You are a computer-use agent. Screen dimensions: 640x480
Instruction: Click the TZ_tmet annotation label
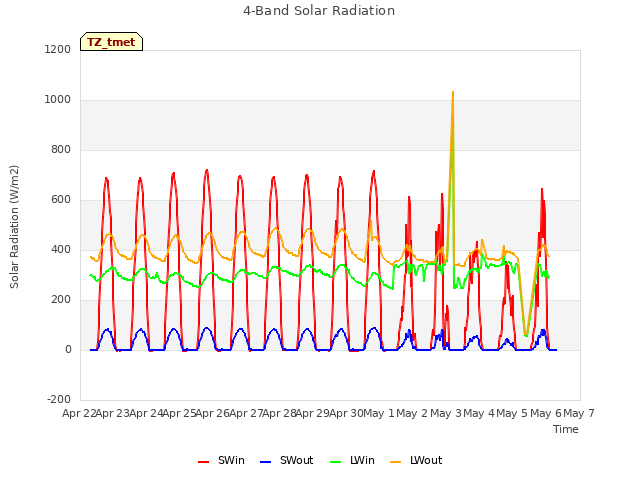coord(111,42)
